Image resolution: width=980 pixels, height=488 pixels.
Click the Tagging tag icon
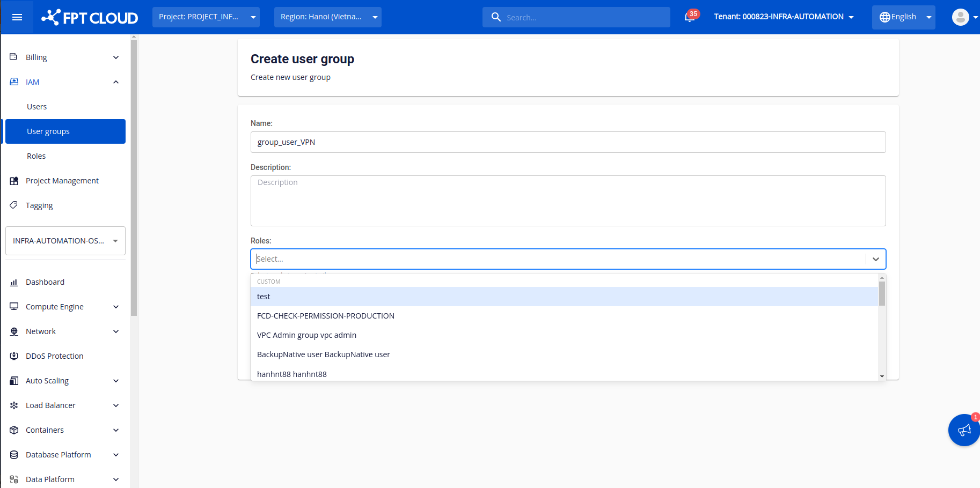point(14,205)
